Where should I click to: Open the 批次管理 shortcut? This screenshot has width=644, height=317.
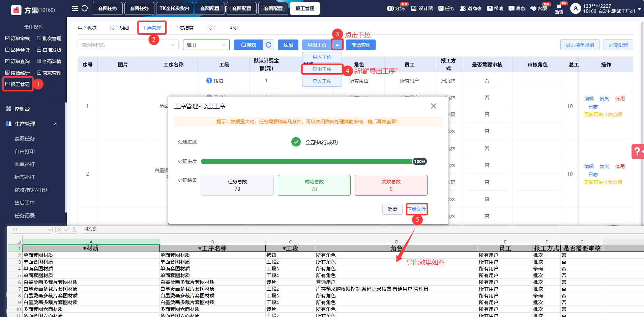49,38
